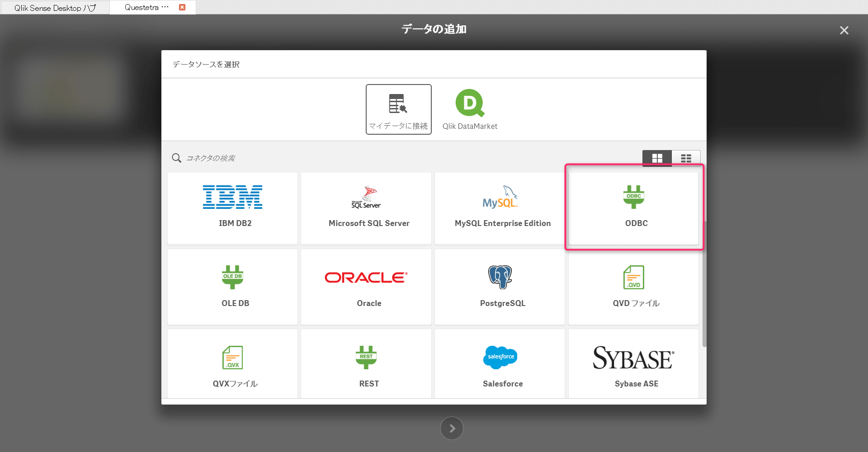Click the Qlik DataMarket label
The image size is (868, 452).
(470, 126)
